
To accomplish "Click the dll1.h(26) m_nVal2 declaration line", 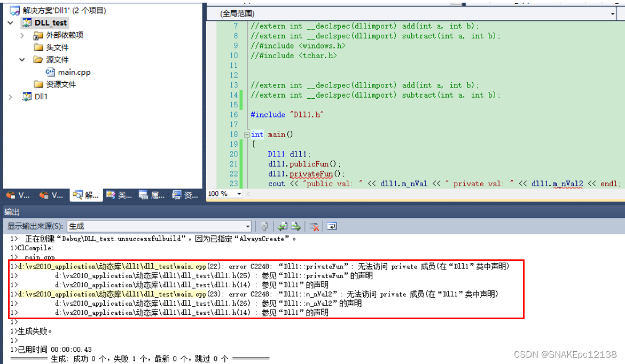I will click(186, 304).
